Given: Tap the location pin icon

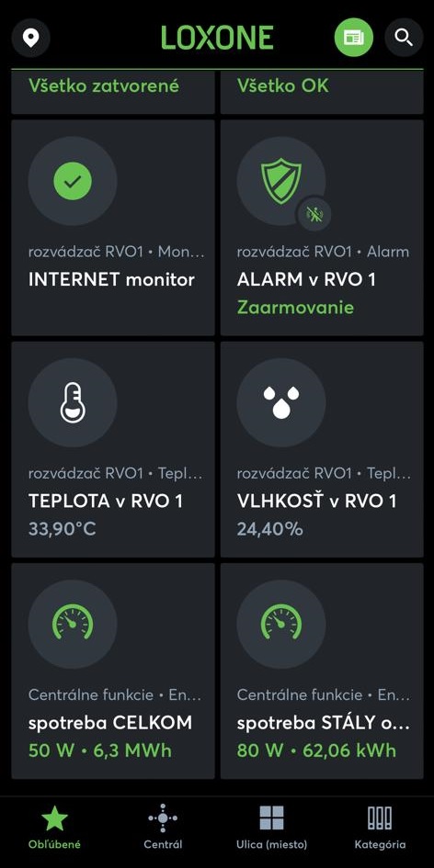Looking at the screenshot, I should (x=31, y=38).
